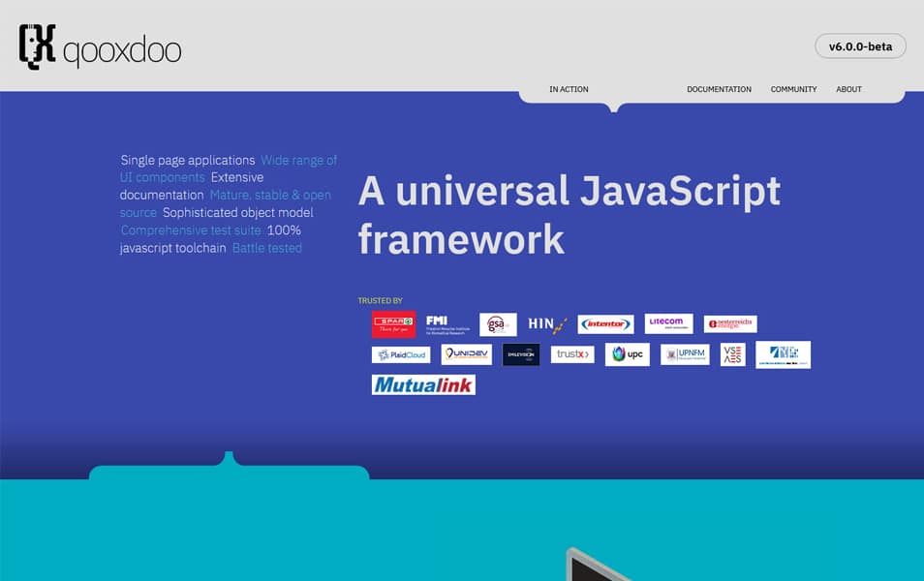Open the v6.0.0-beta version button
924x581 pixels.
(x=860, y=46)
